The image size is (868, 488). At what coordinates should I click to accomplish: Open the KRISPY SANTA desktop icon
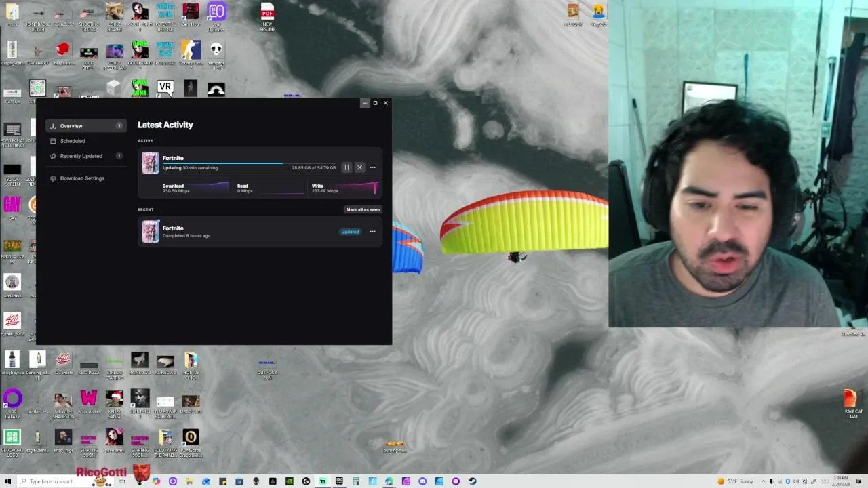click(114, 404)
